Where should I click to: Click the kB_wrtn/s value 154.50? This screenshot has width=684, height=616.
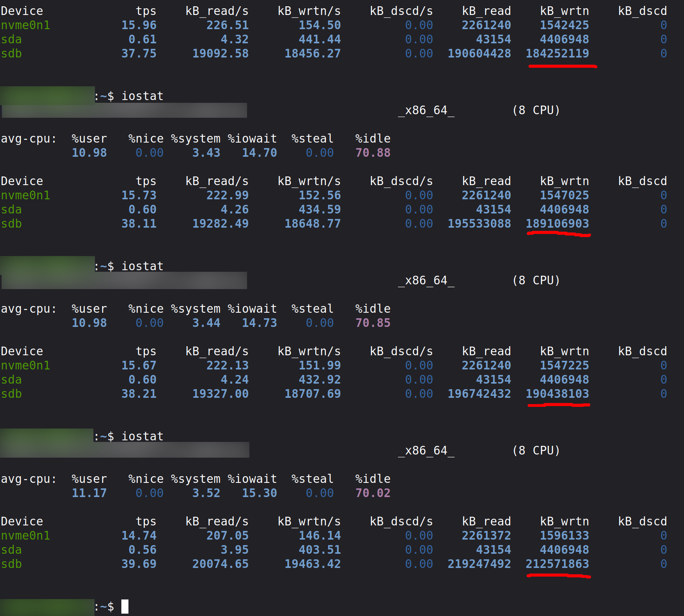point(320,25)
